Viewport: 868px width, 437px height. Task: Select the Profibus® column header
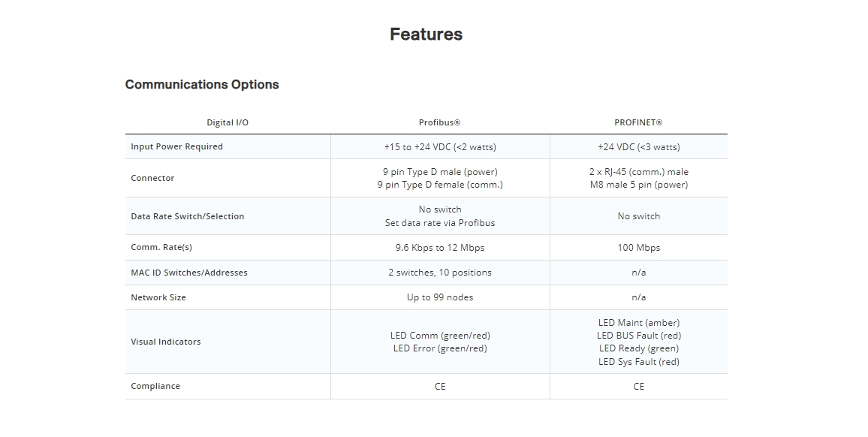point(440,122)
